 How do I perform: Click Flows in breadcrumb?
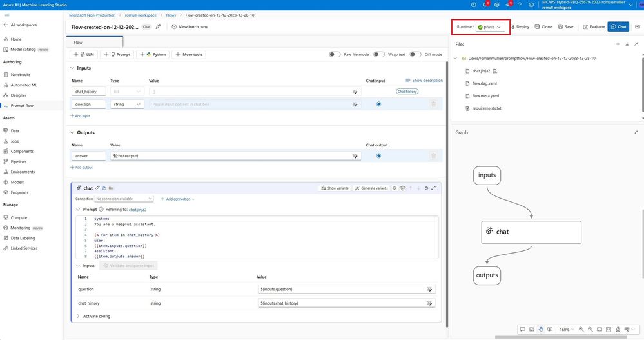[171, 15]
